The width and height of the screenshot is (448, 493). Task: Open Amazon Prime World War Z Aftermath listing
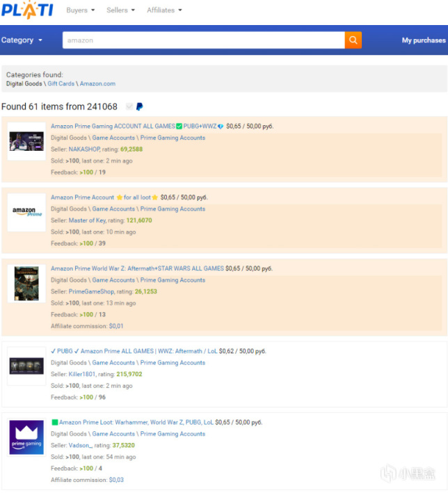[x=137, y=268]
